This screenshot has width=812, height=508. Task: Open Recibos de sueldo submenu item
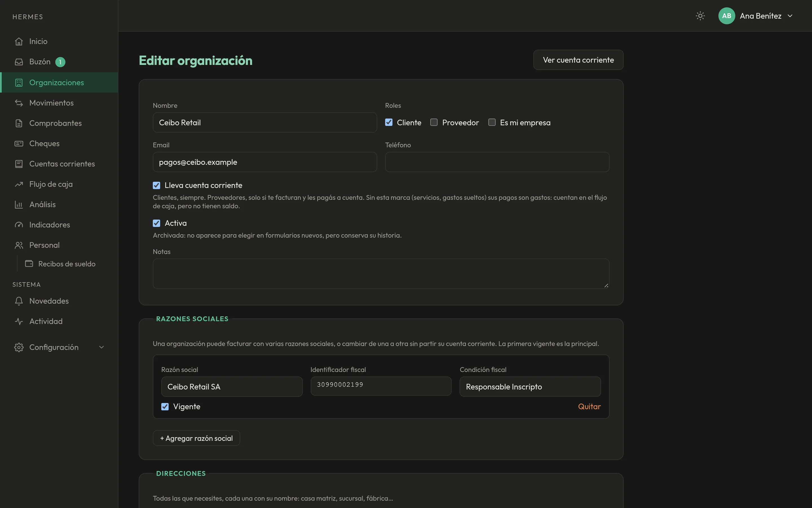67,264
